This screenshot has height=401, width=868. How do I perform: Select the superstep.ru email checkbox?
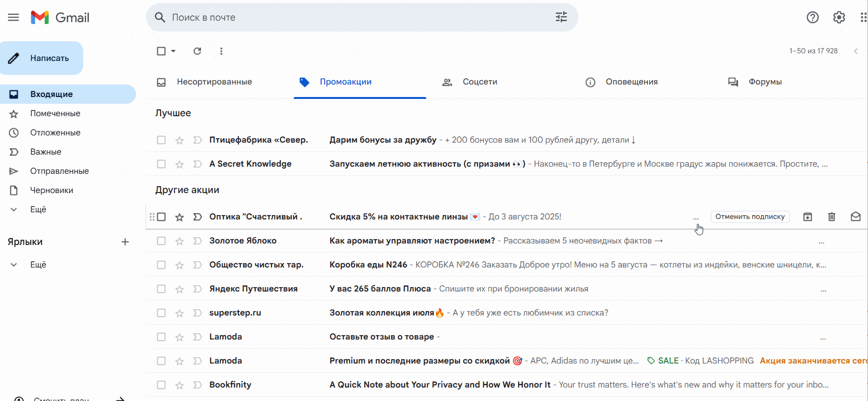pos(161,313)
